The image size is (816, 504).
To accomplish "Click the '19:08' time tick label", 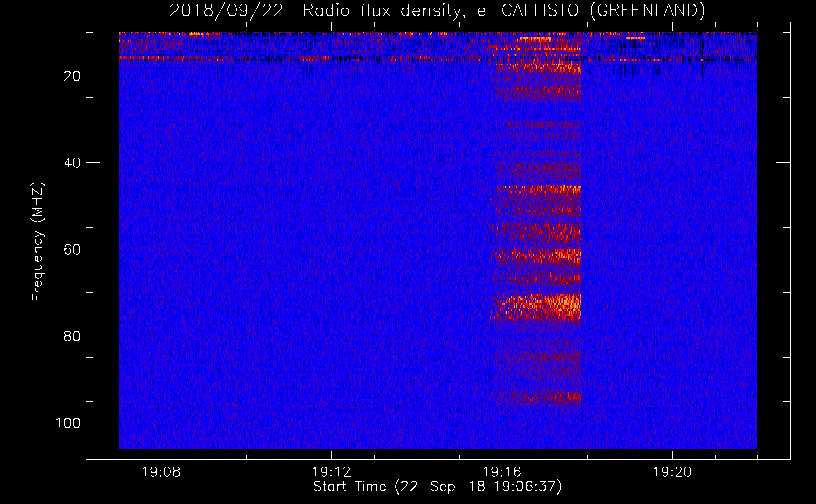I will [x=161, y=472].
